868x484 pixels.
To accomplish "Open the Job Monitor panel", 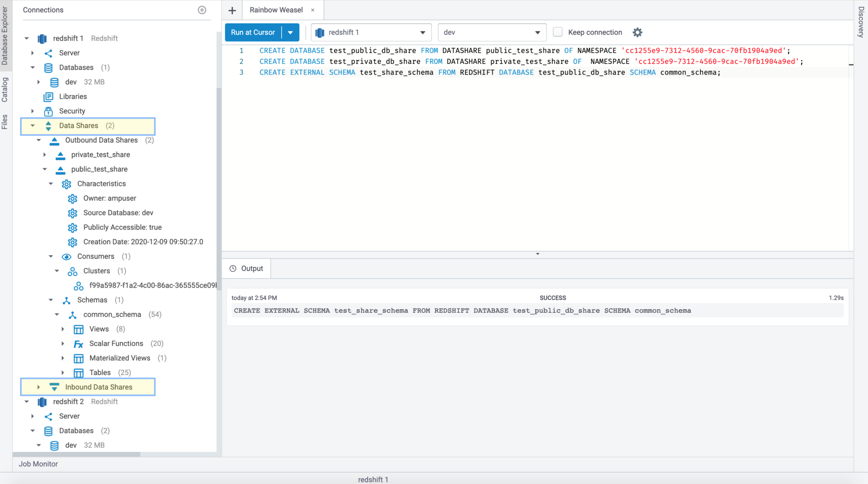I will pos(38,464).
